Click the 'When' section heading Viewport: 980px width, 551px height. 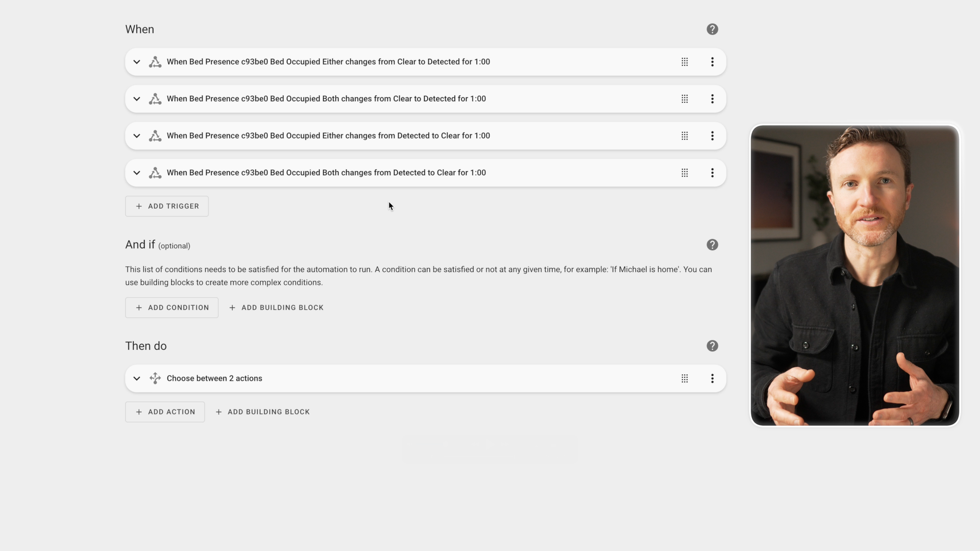point(140,29)
